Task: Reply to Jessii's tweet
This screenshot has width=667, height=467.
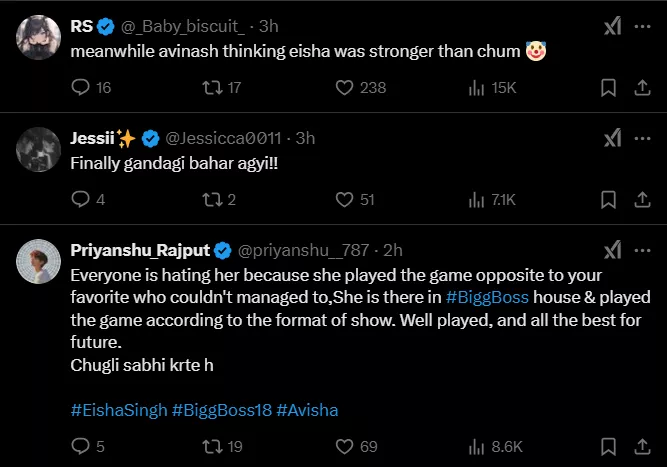Action: (82, 199)
